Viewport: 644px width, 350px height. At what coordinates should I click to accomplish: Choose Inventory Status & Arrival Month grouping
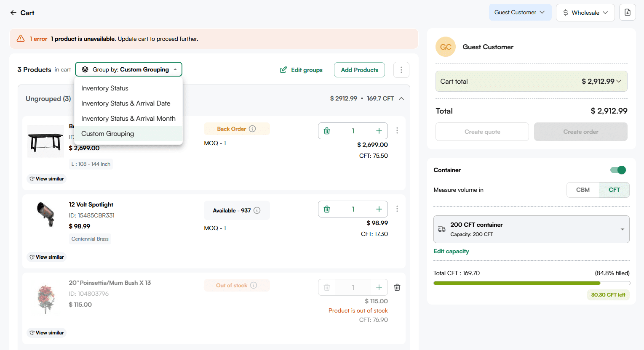[128, 119]
